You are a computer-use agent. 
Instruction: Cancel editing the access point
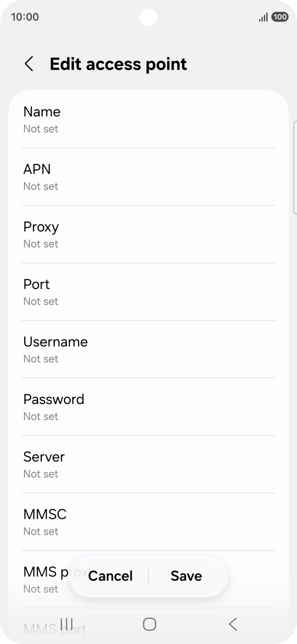coord(111,576)
